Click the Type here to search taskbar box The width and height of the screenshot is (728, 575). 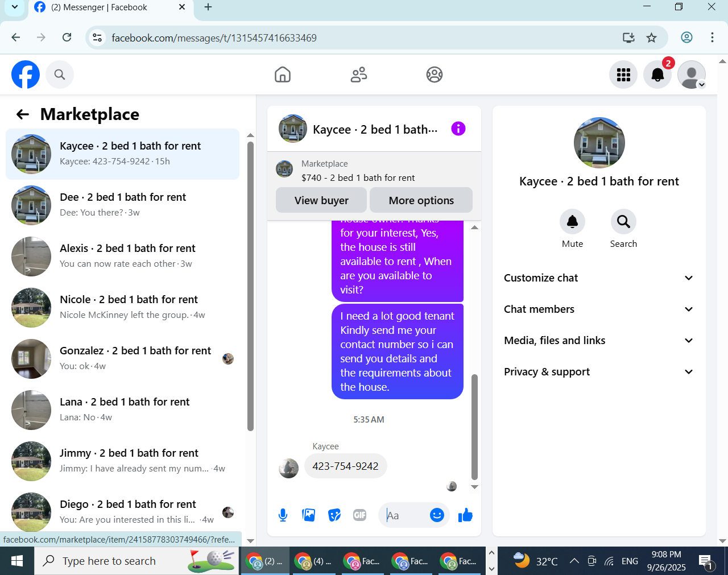[x=136, y=561]
